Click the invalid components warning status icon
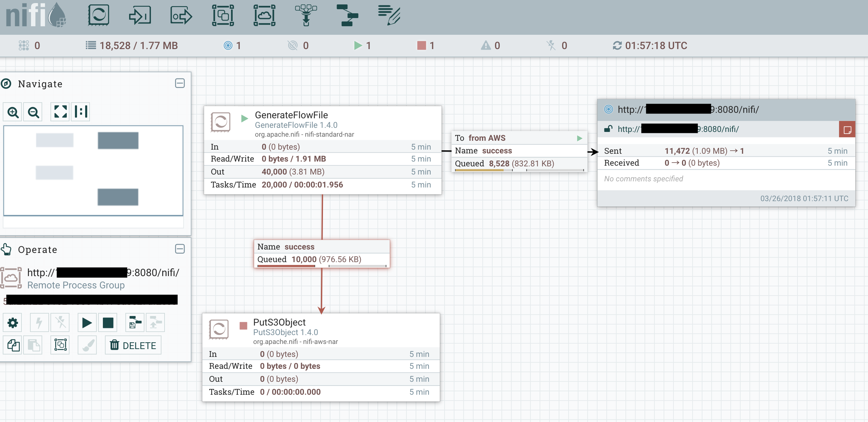Screen dimensions: 868x422 tap(486, 45)
